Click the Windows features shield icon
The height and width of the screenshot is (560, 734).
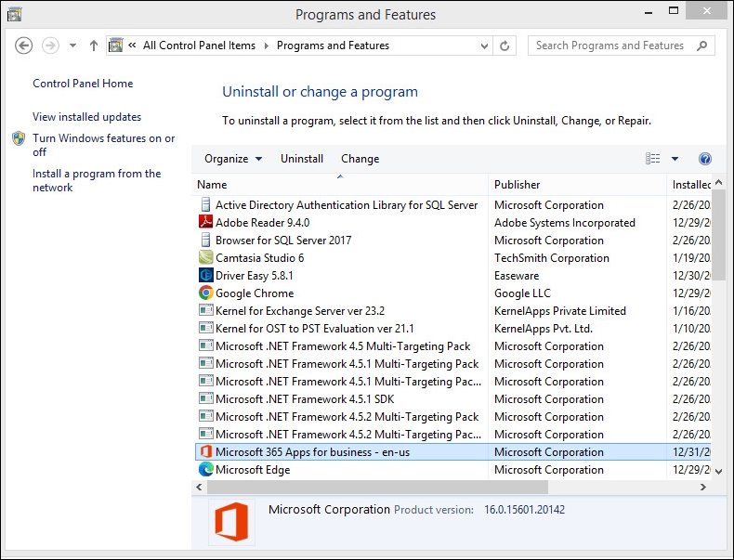19,138
